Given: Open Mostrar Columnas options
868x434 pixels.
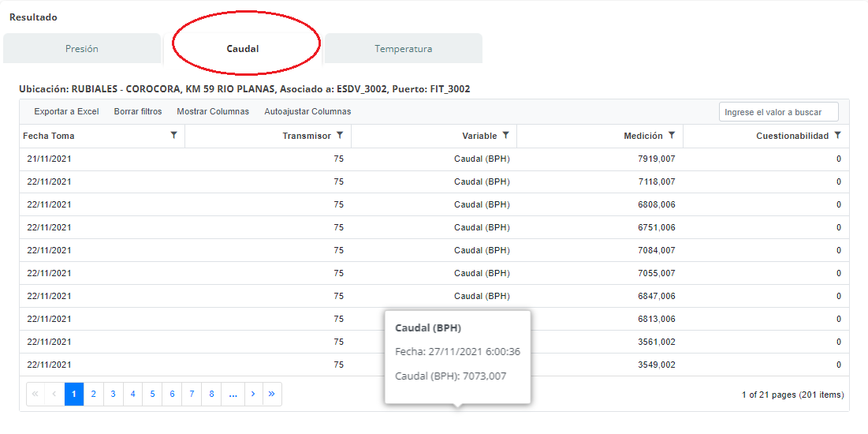Looking at the screenshot, I should click(213, 112).
